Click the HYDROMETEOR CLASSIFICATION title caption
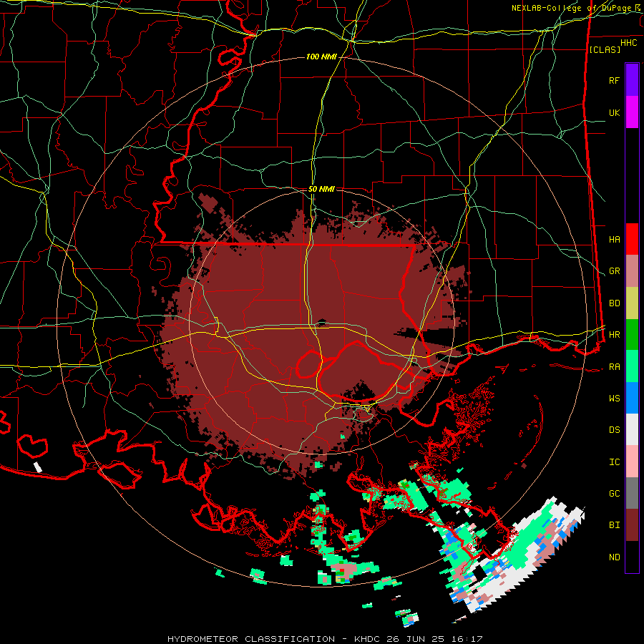 point(251,639)
